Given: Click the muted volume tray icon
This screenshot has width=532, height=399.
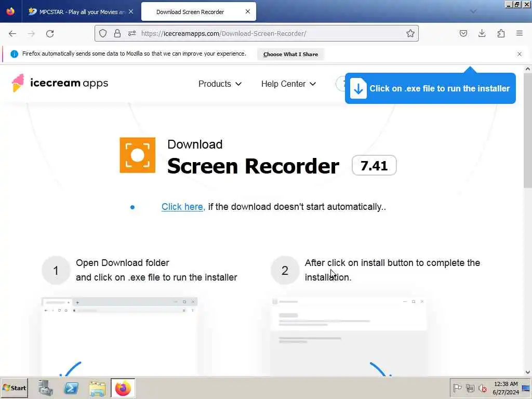Looking at the screenshot, I should coord(482,388).
